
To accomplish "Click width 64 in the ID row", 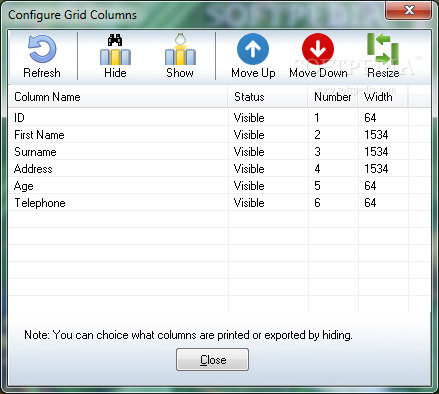I will pyautogui.click(x=370, y=118).
